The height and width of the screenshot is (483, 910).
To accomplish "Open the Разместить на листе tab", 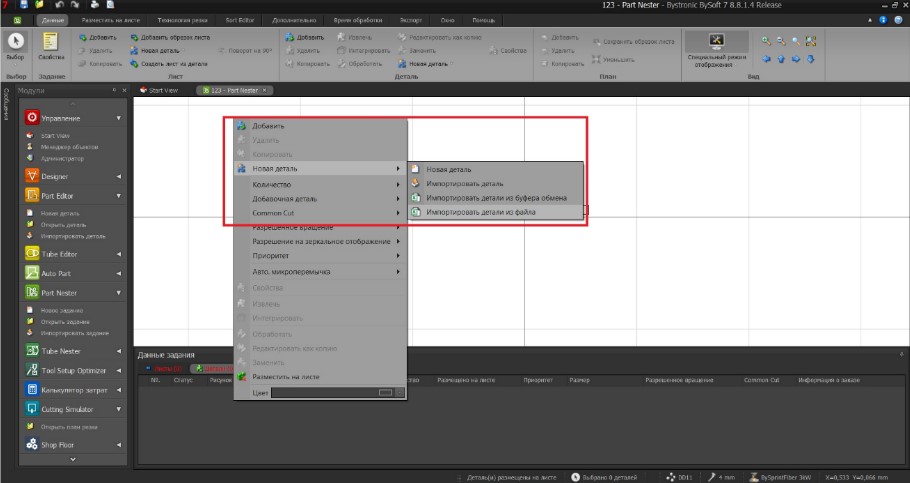I will [110, 20].
